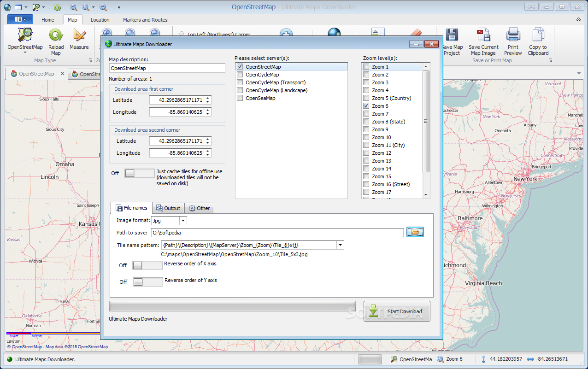Click the middle magnifier zoom icon in quick access toolbar
This screenshot has height=369, width=588.
tap(86, 7)
